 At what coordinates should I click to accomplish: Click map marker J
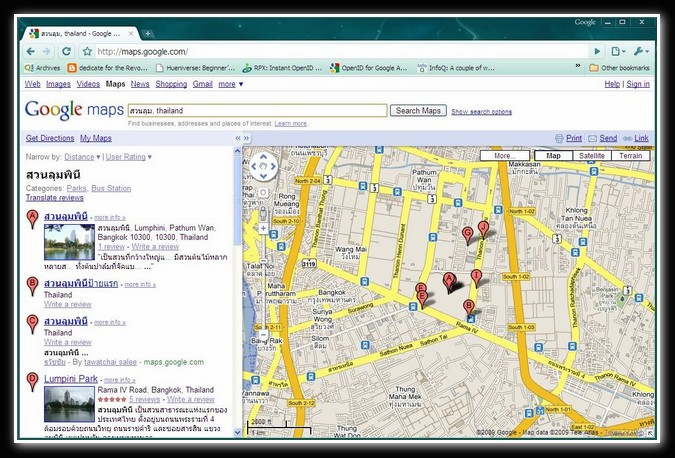point(483,228)
